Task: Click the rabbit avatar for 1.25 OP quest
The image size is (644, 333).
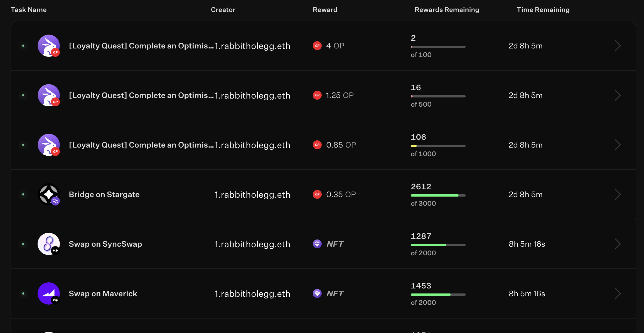Action: [x=49, y=95]
